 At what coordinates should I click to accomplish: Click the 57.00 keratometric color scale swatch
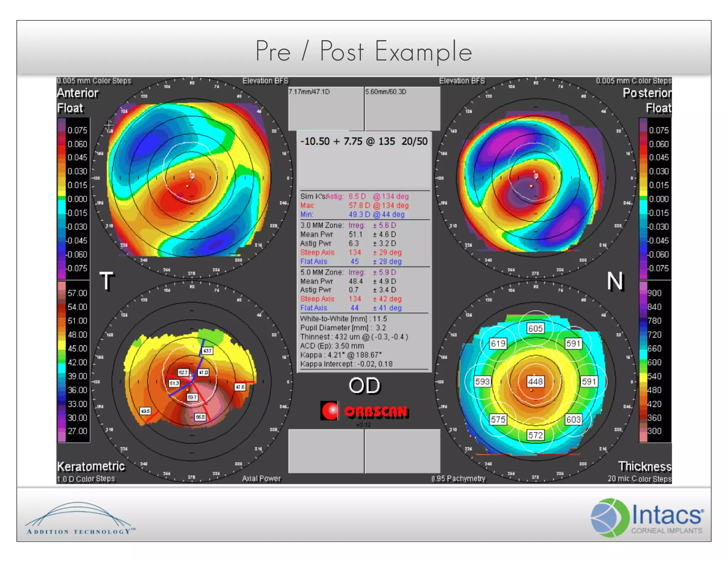62,293
